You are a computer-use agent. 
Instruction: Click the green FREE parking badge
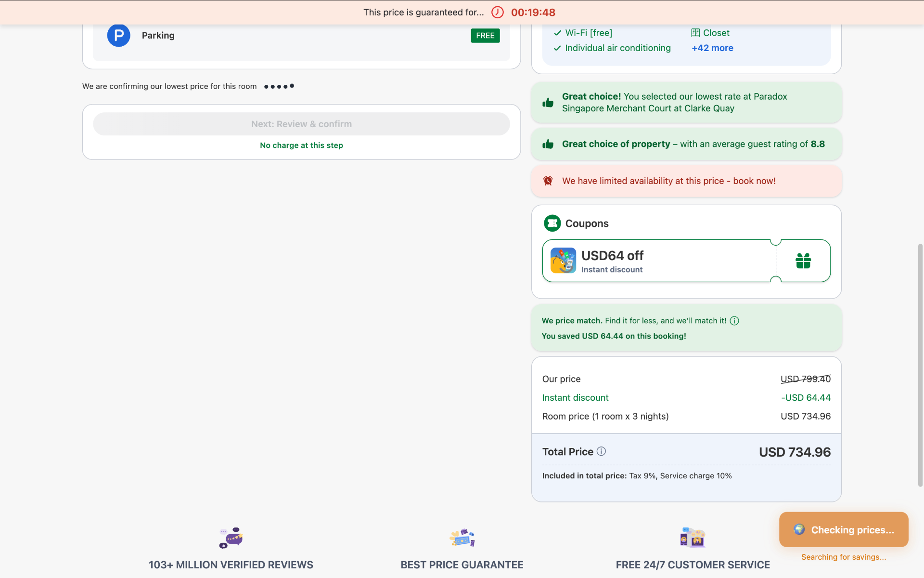pos(485,36)
